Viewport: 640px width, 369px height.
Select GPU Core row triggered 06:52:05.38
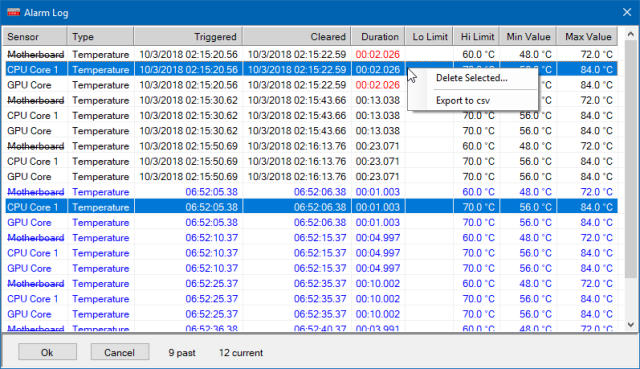(311, 222)
